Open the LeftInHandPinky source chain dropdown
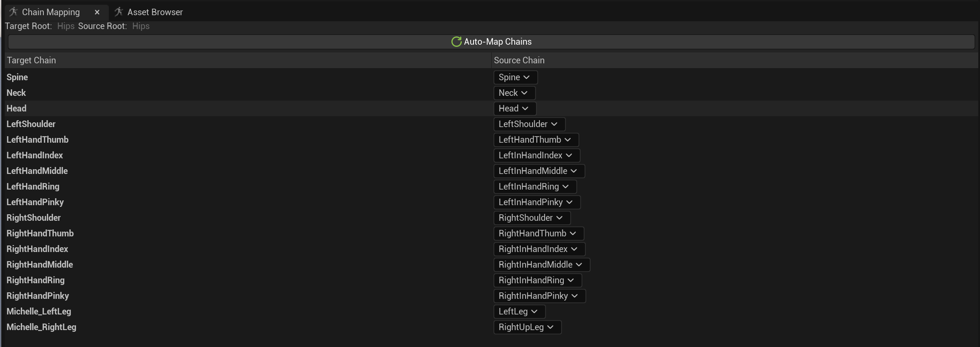This screenshot has height=347, width=980. 537,202
